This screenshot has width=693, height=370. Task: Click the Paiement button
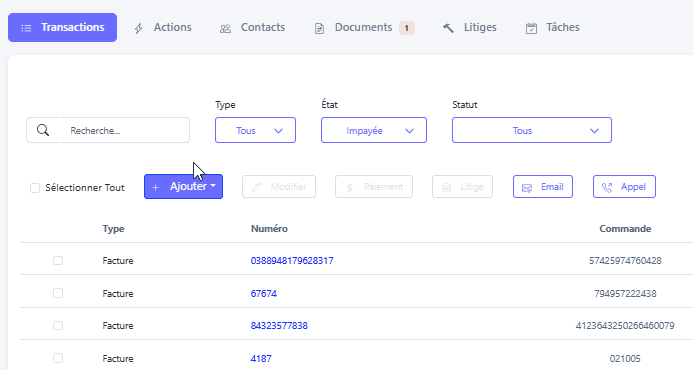374,187
